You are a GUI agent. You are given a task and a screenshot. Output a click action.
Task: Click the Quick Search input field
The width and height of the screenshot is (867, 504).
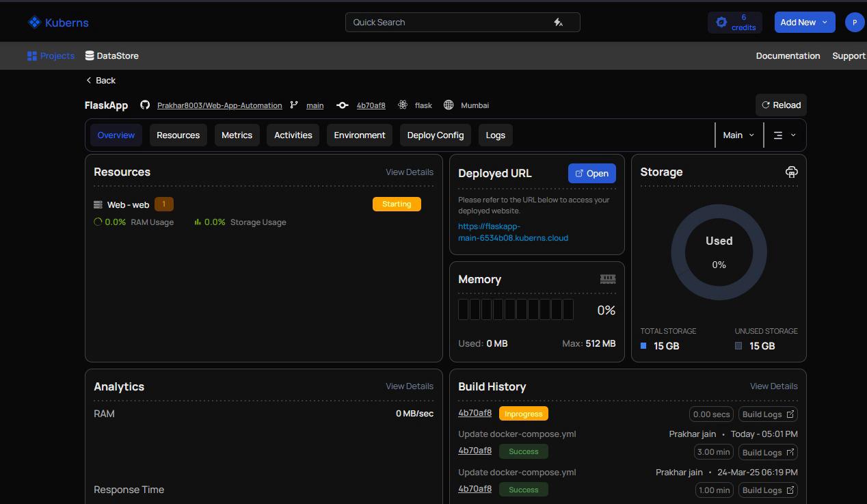click(448, 23)
